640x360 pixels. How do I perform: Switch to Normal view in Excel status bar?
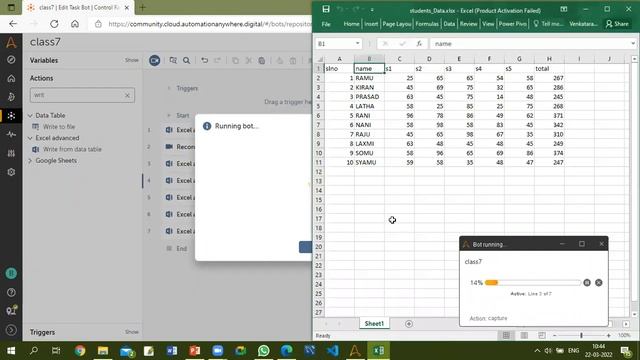pyautogui.click(x=506, y=336)
